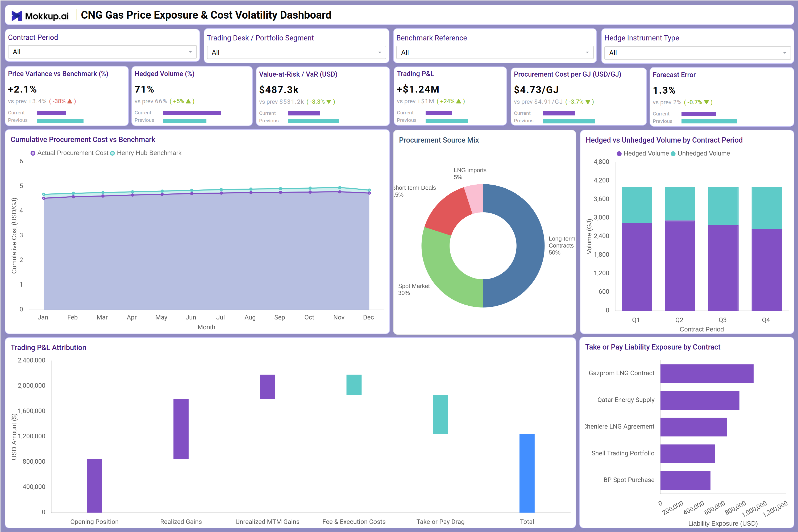Click the +2.1% price variance value
The width and height of the screenshot is (798, 532).
click(x=22, y=89)
